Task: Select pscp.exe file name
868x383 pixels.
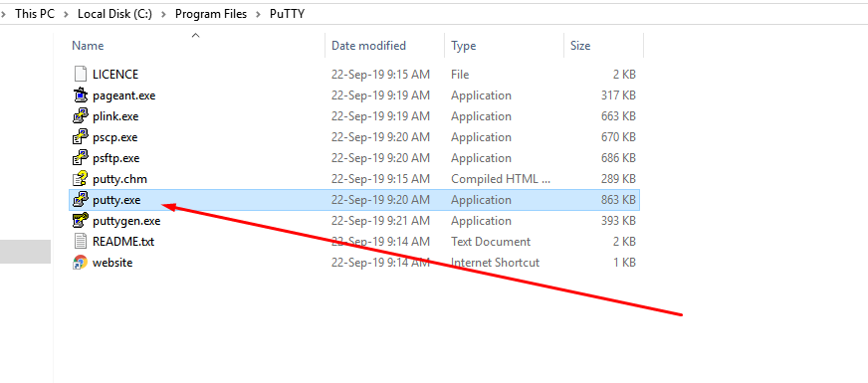Action: coord(115,137)
